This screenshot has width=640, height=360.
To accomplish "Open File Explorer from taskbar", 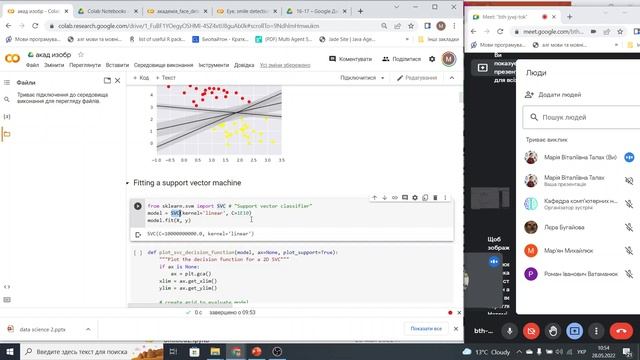I will [x=215, y=351].
